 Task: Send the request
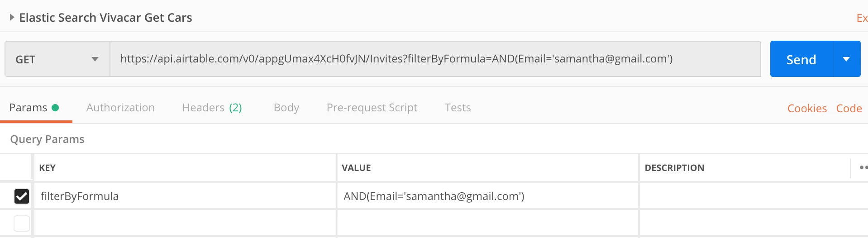[x=801, y=59]
